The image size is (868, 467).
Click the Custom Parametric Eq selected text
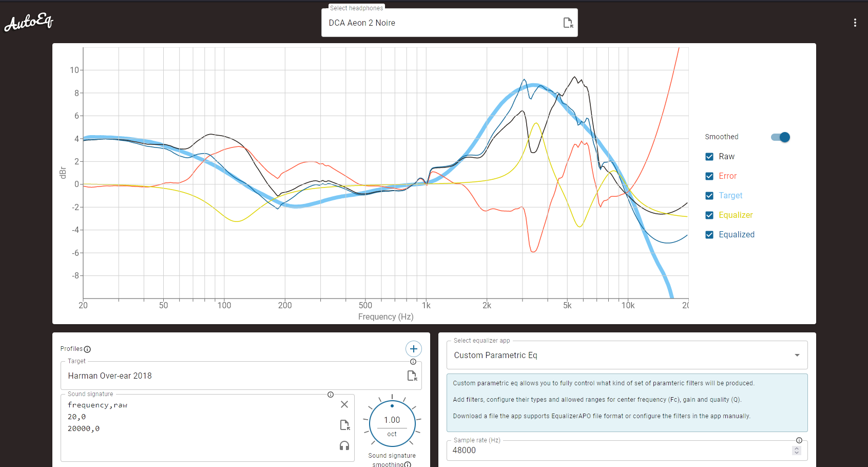495,355
